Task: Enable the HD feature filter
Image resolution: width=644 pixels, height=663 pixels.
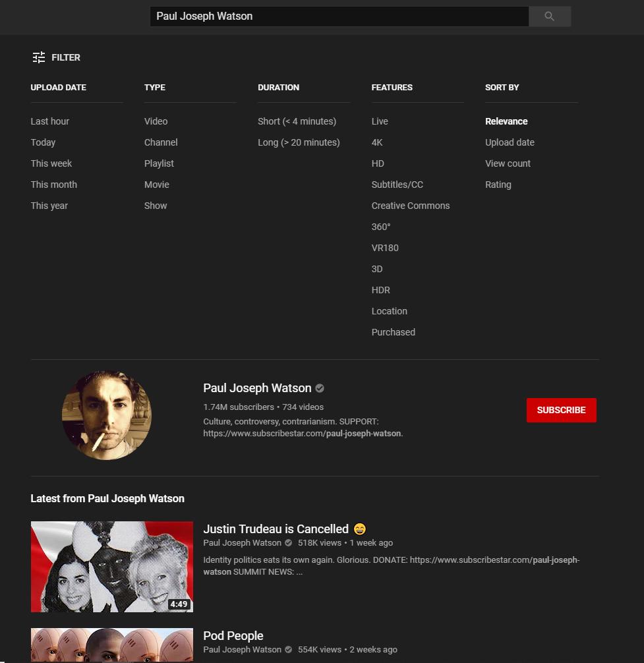Action: tap(378, 163)
